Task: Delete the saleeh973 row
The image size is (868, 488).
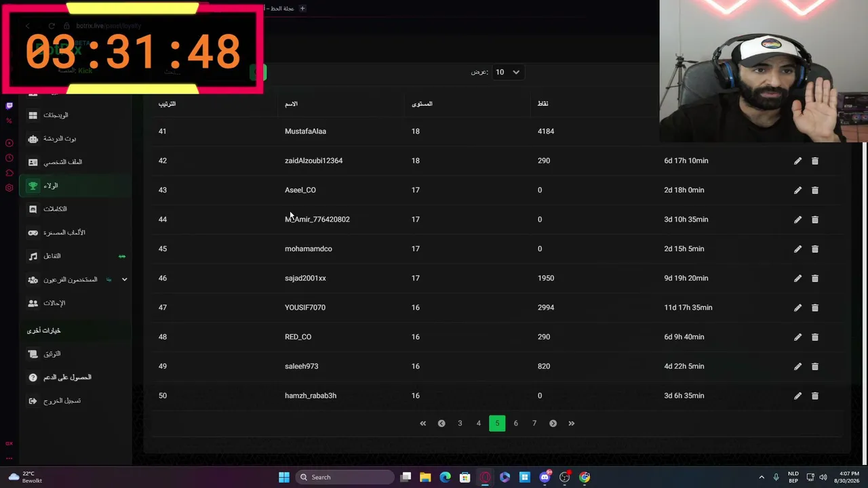Action: click(815, 367)
